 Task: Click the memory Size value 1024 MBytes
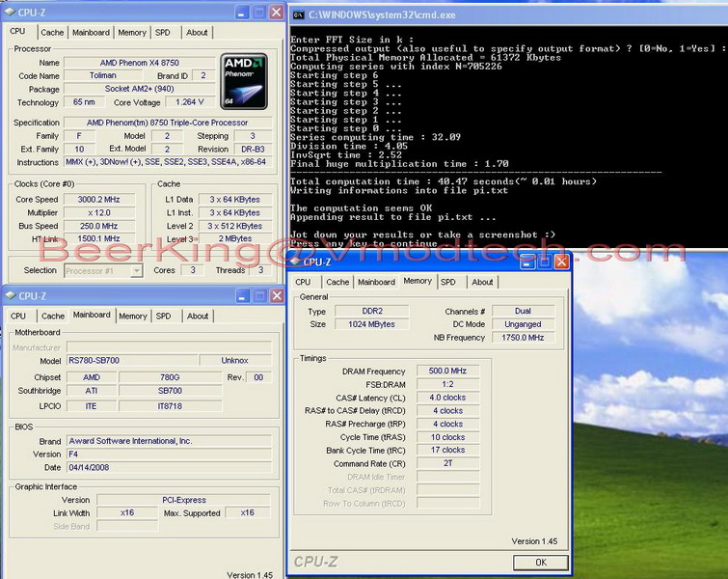pos(372,324)
